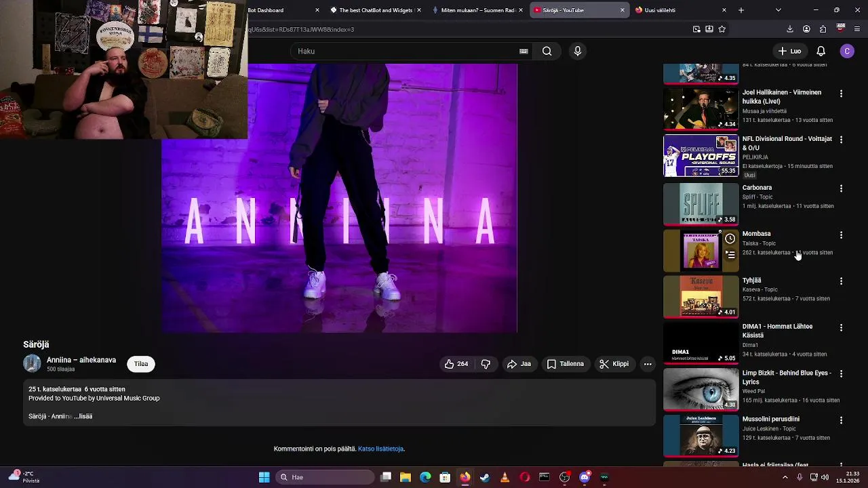Viewport: 868px width, 488px height.
Task: Click the Windows taskbar search box
Action: point(326,477)
